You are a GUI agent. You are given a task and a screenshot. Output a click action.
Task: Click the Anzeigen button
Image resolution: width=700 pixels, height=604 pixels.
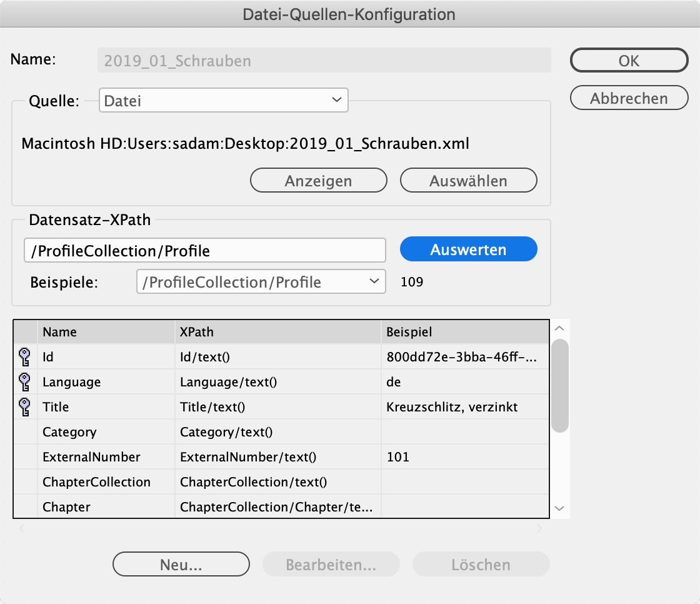[x=318, y=181]
